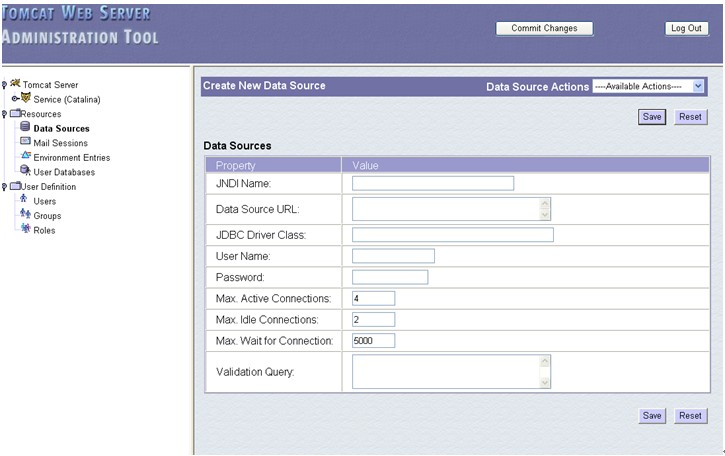Open Roles in the tree
The width and height of the screenshot is (725, 456).
[44, 230]
